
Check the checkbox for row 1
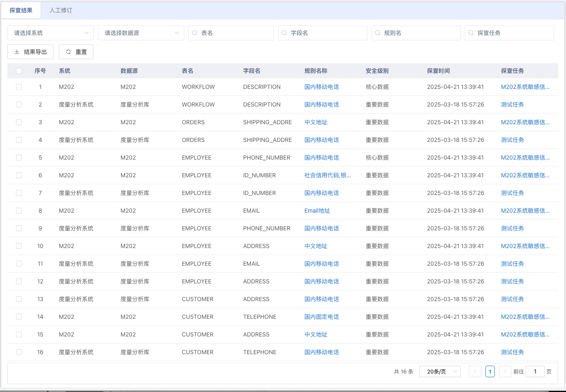pos(19,87)
